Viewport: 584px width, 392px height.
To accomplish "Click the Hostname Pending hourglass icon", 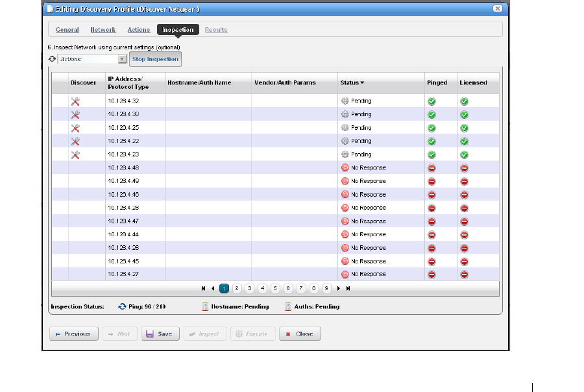I will pyautogui.click(x=205, y=307).
